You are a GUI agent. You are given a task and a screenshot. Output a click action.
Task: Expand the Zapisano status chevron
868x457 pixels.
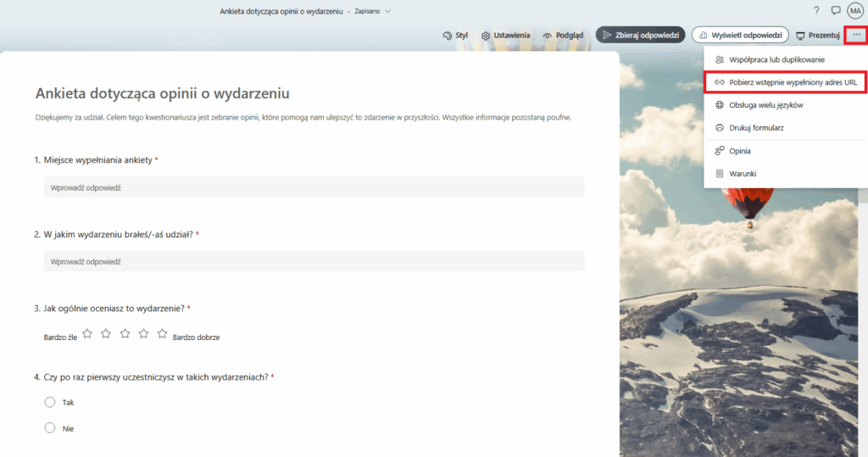click(387, 11)
